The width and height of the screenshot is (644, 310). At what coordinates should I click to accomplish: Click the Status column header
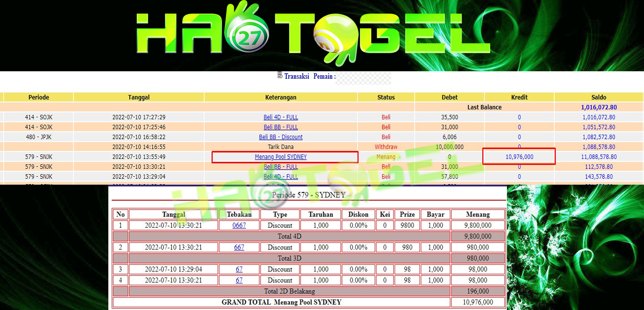[x=386, y=97]
